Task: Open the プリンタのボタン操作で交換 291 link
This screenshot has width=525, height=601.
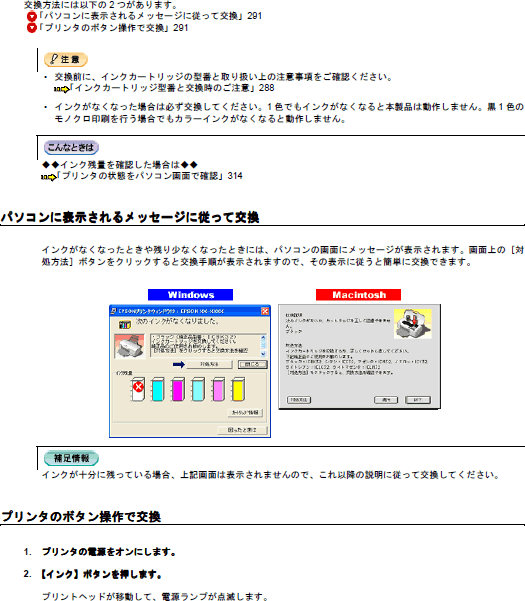Action: [113, 28]
